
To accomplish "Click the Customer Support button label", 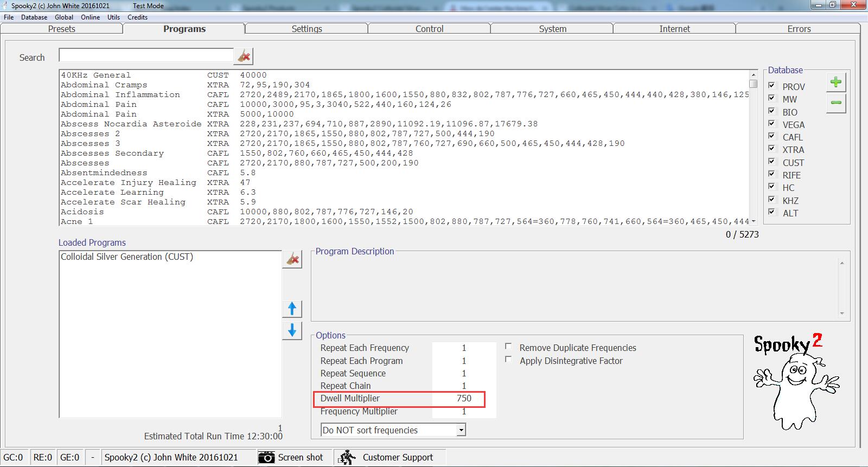I will tap(398, 457).
